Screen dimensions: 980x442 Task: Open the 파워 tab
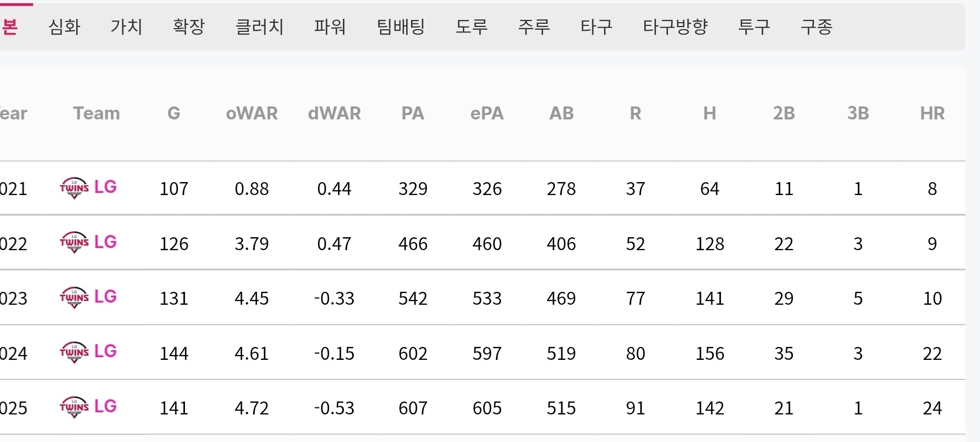coord(330,26)
